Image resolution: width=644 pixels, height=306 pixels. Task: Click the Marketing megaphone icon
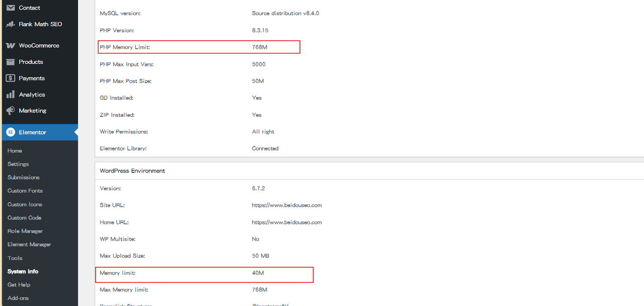pyautogui.click(x=10, y=111)
